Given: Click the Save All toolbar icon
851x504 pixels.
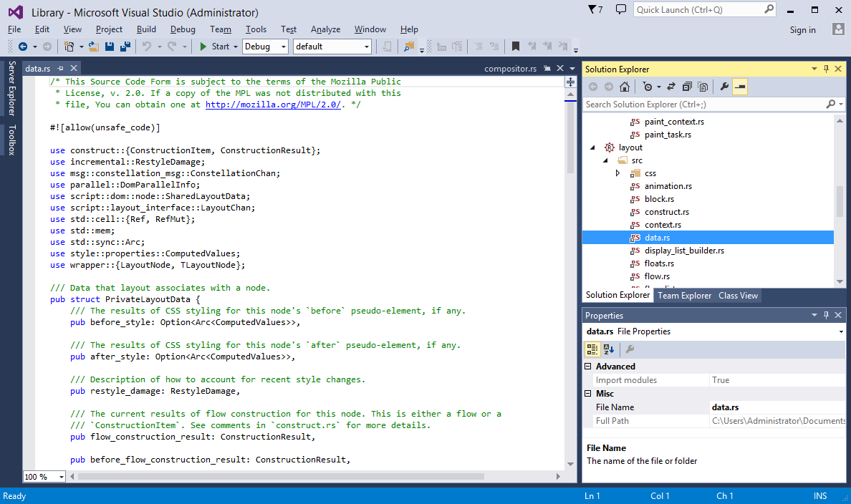Looking at the screenshot, I should (x=125, y=47).
